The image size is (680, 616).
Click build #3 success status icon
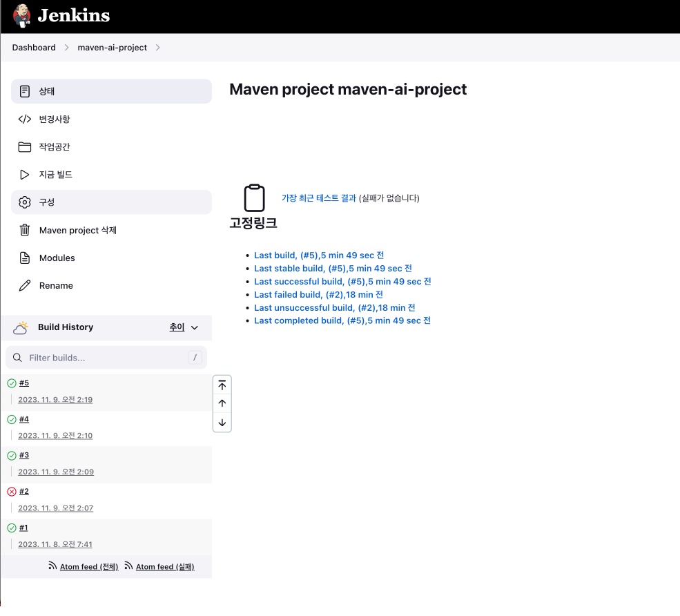point(12,456)
